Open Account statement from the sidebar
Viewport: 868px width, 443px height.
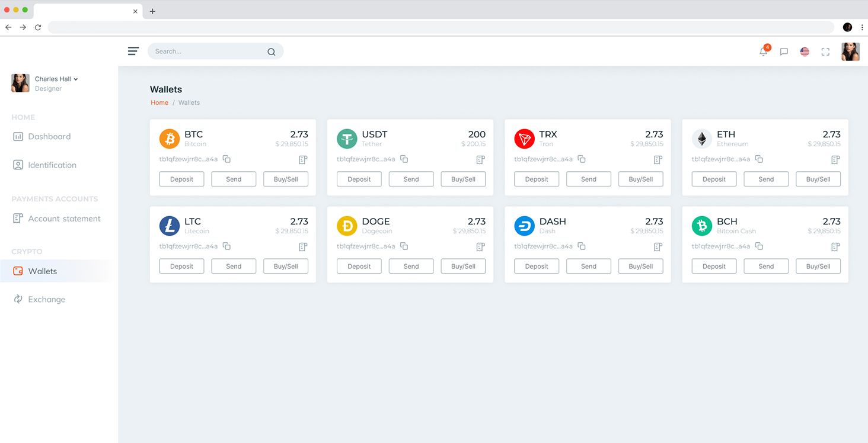64,219
